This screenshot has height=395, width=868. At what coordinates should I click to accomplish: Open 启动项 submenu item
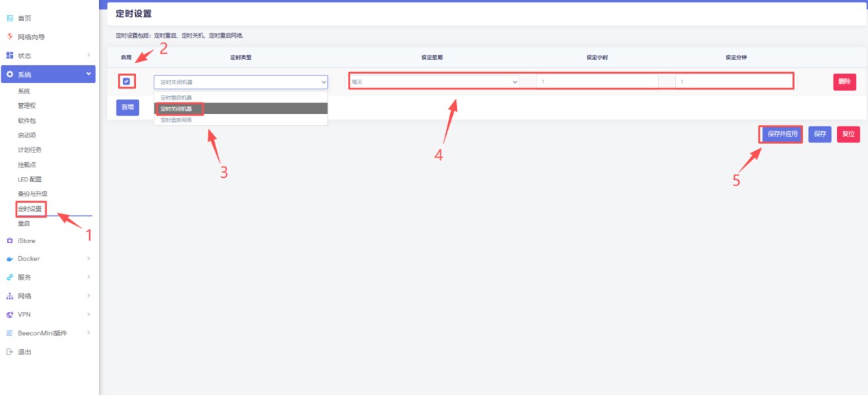27,135
